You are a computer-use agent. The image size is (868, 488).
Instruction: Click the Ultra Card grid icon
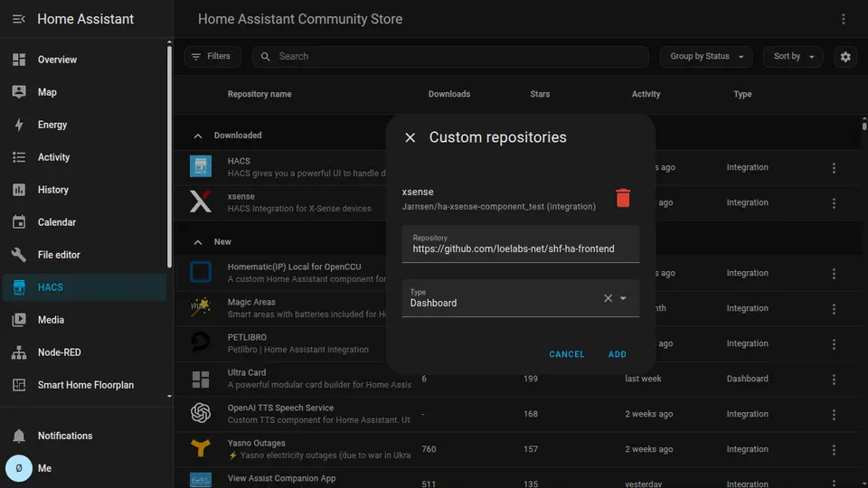201,379
